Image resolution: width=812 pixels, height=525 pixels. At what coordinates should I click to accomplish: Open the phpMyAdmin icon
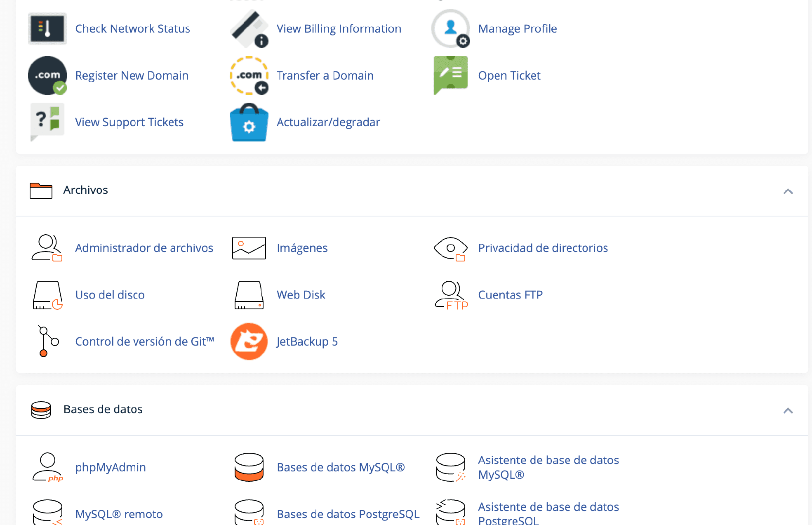pos(47,467)
